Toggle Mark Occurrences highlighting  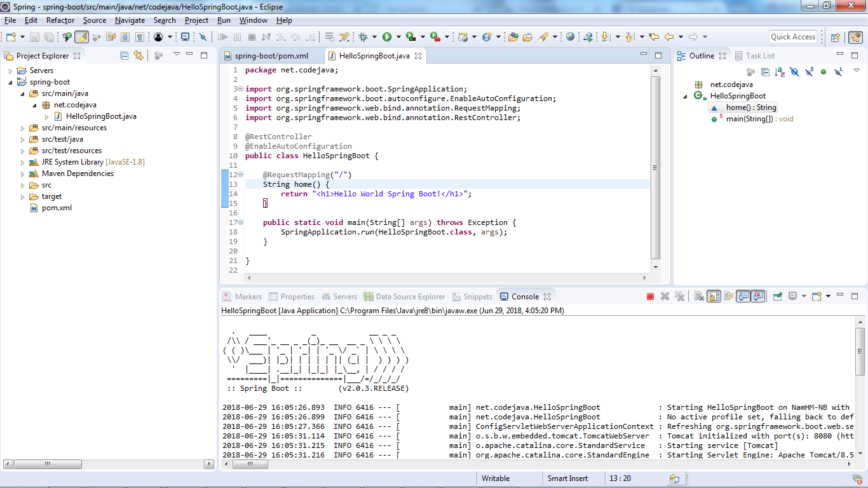point(81,36)
